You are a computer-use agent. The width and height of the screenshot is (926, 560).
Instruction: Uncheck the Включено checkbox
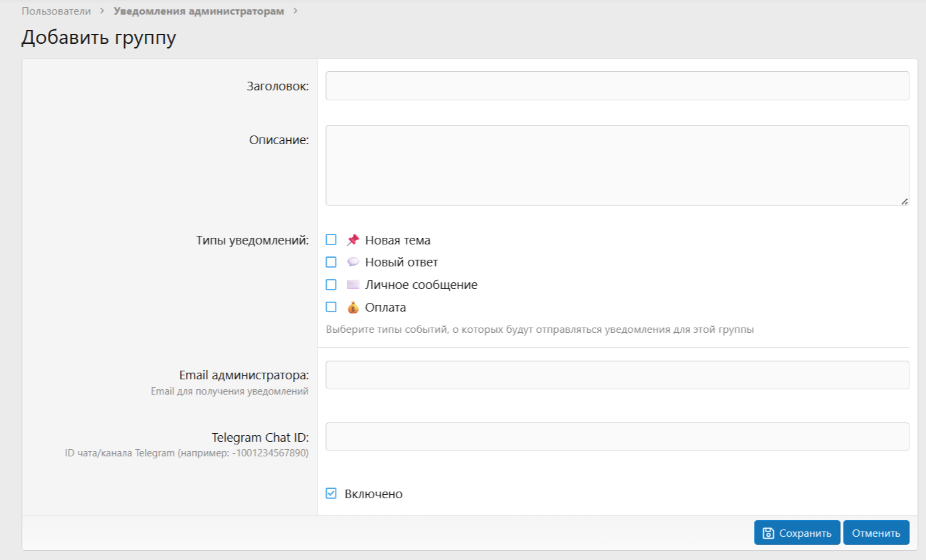331,494
